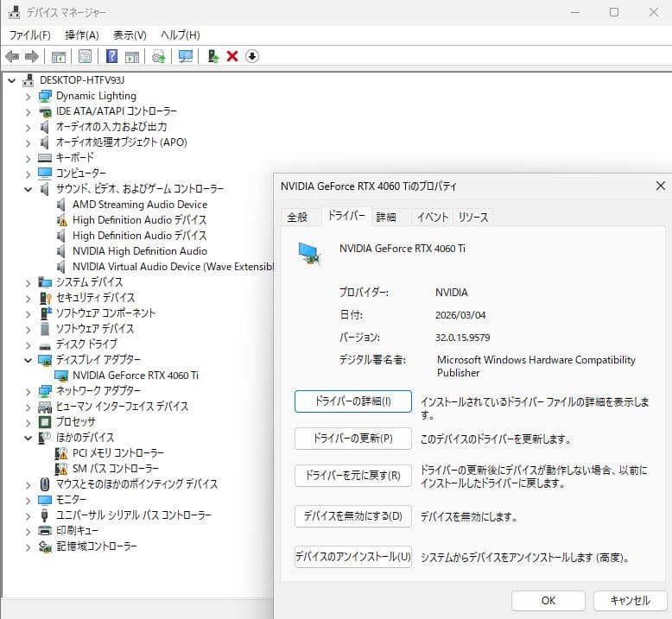The image size is (672, 619).
Task: Click the round down-arrow toolbar icon
Action: (252, 56)
